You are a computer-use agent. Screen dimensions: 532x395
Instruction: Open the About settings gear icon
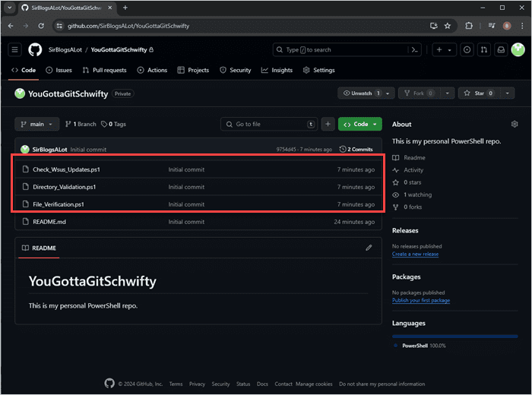(515, 124)
